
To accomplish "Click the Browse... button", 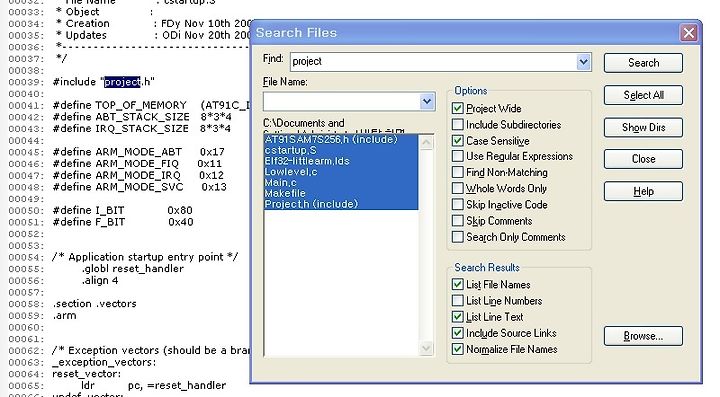I will pos(643,336).
